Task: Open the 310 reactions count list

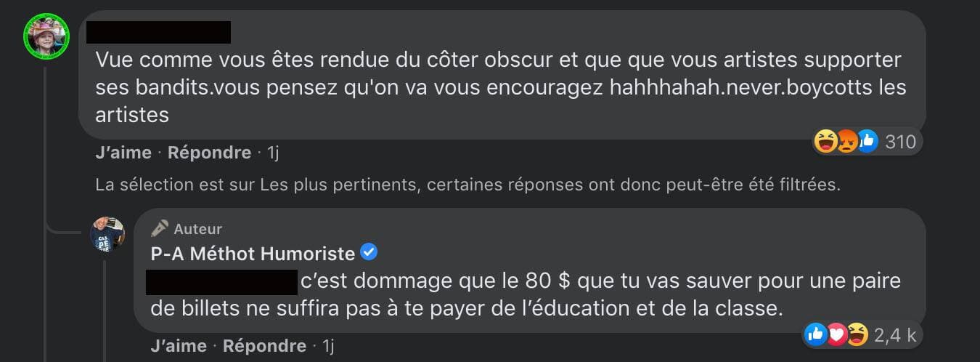Action: point(900,141)
